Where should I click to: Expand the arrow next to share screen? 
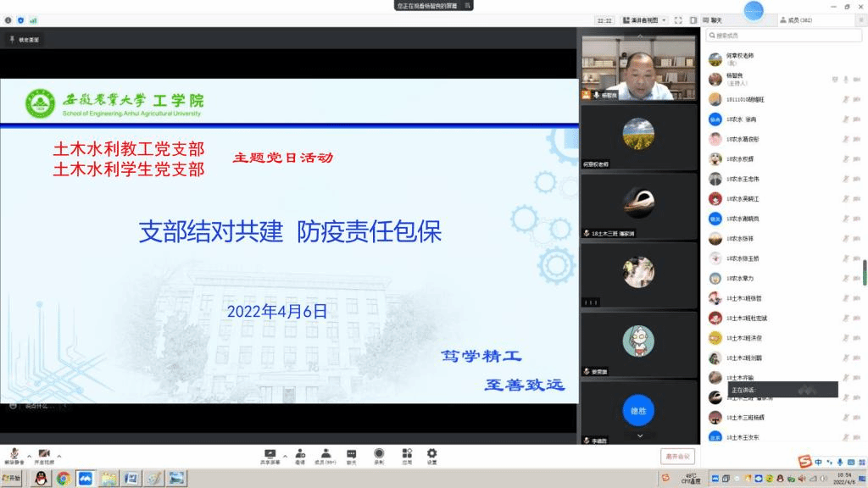click(x=285, y=456)
